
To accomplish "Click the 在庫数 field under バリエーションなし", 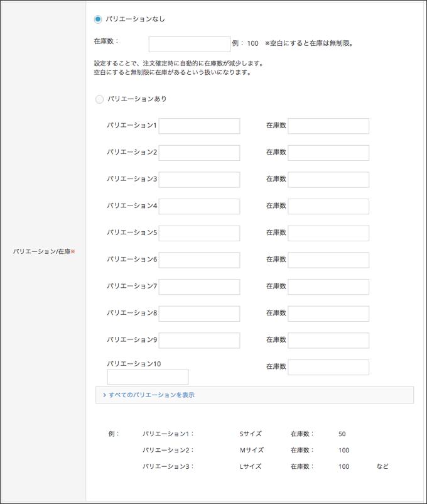I will click(x=190, y=44).
